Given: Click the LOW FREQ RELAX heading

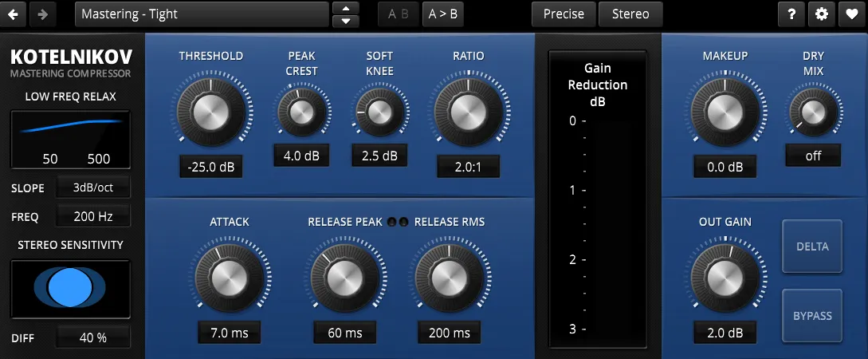Looking at the screenshot, I should pos(71,97).
